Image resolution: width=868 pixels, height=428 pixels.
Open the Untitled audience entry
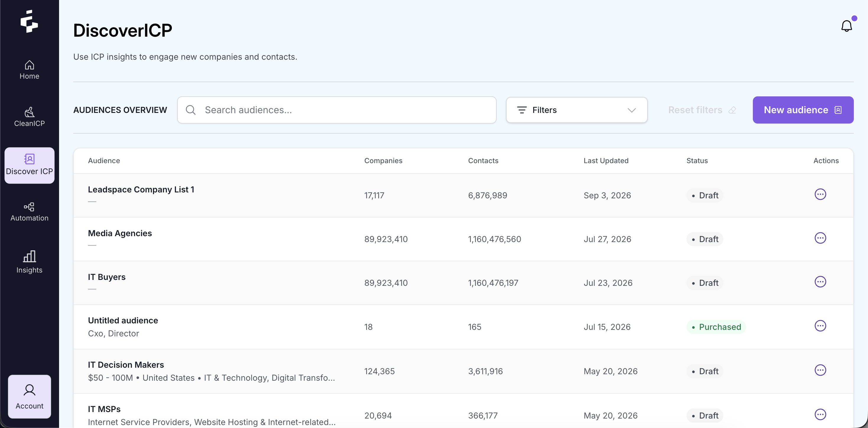123,320
